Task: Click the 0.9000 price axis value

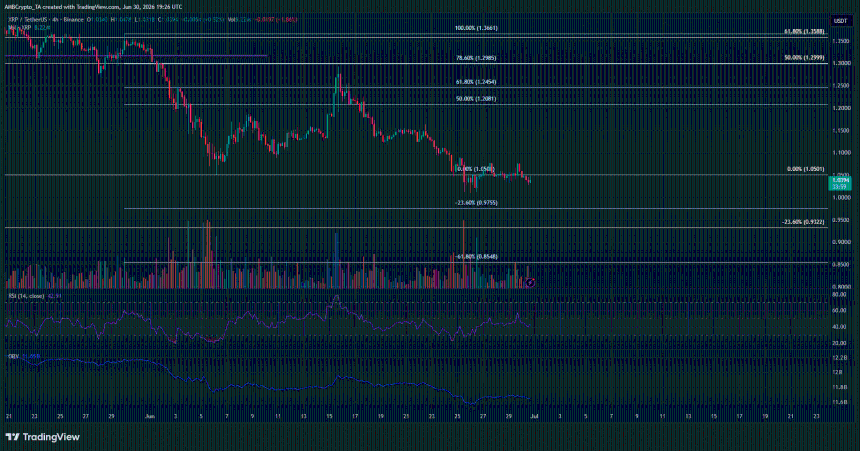Action: click(x=841, y=242)
